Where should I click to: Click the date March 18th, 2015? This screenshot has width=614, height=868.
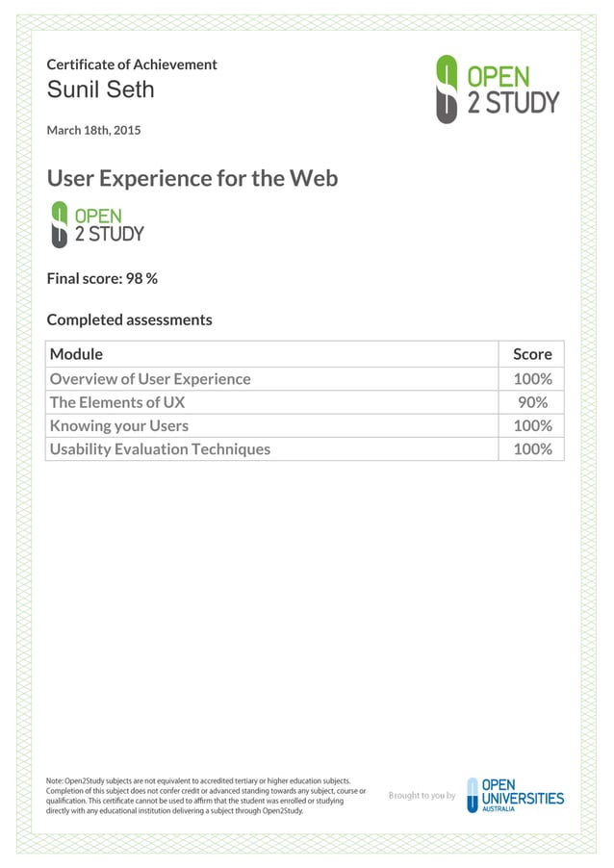[93, 130]
